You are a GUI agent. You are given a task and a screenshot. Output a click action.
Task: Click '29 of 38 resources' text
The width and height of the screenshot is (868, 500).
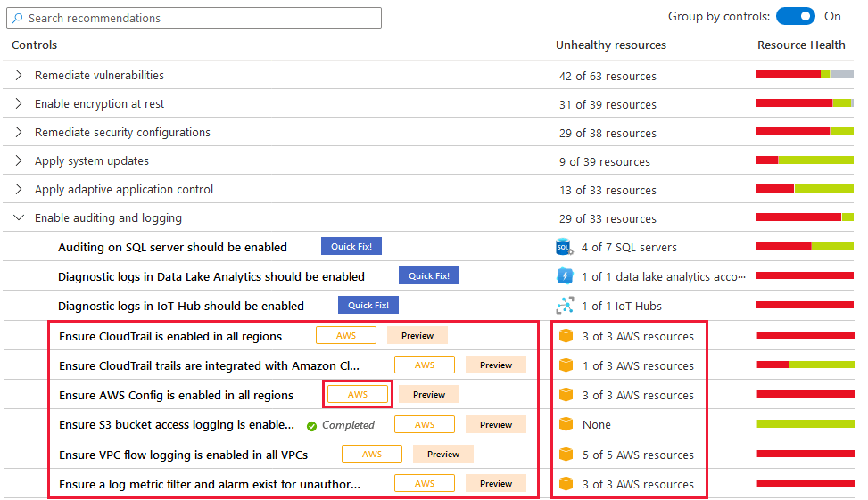(x=608, y=134)
